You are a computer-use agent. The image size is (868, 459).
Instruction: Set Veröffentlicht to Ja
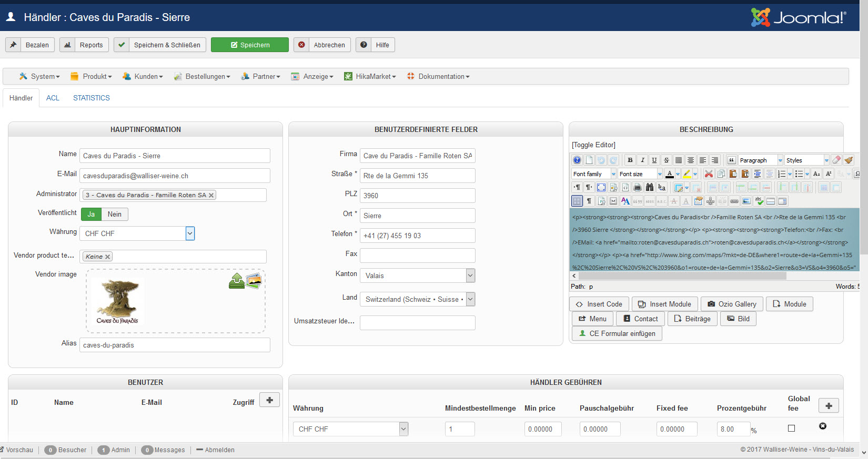click(91, 214)
